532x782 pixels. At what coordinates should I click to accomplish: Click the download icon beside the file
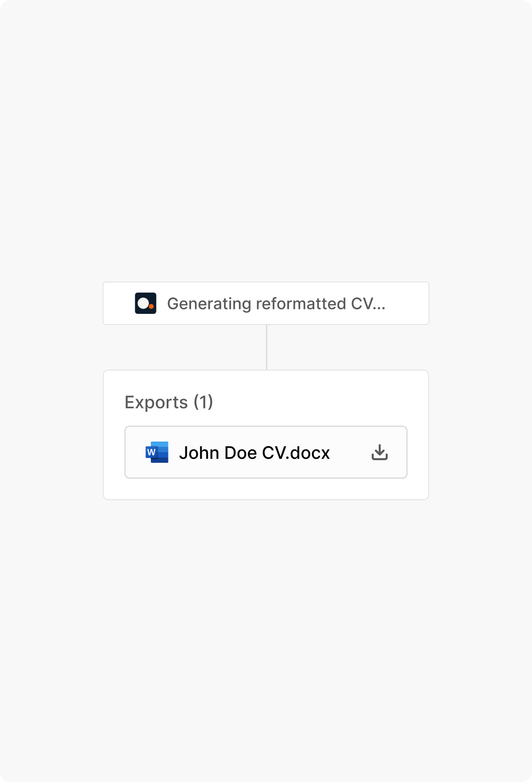tap(380, 452)
